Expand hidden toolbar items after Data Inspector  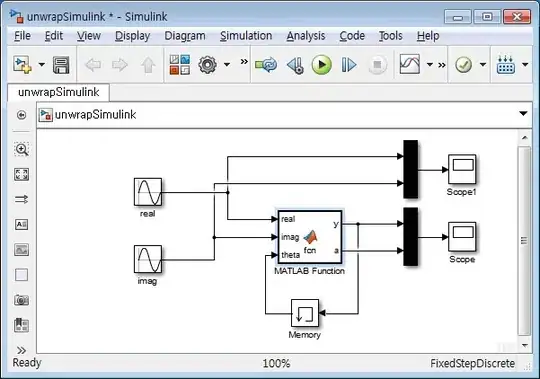coord(442,65)
